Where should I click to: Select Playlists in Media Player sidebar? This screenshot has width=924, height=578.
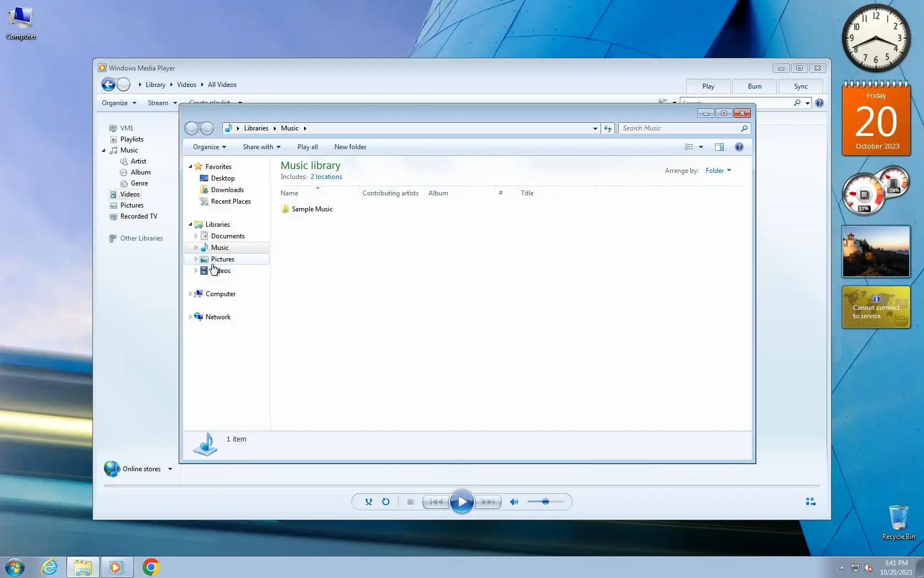(x=132, y=139)
